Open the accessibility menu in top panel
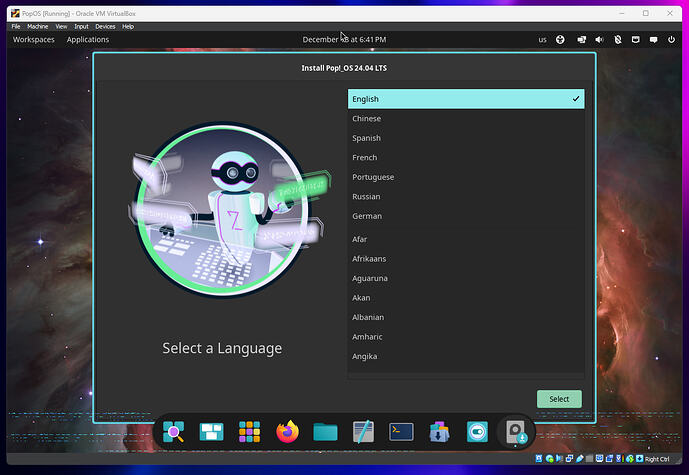Image resolution: width=689 pixels, height=475 pixels. (x=560, y=40)
